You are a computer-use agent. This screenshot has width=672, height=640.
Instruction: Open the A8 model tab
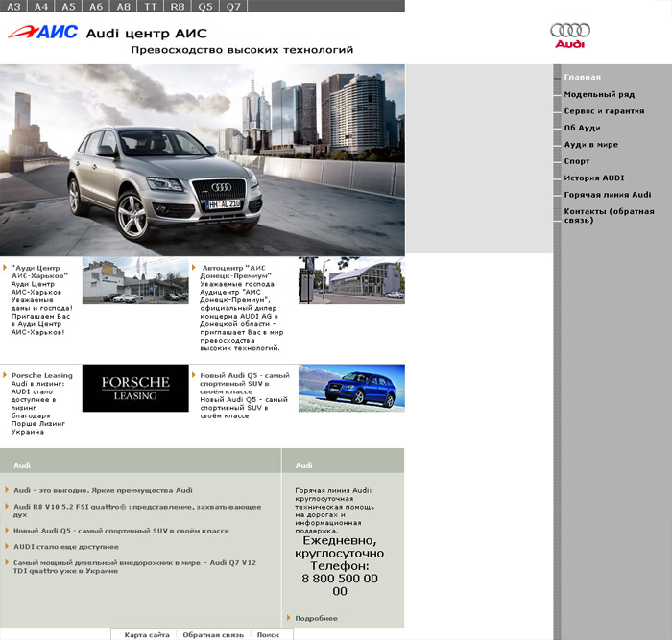click(x=124, y=6)
